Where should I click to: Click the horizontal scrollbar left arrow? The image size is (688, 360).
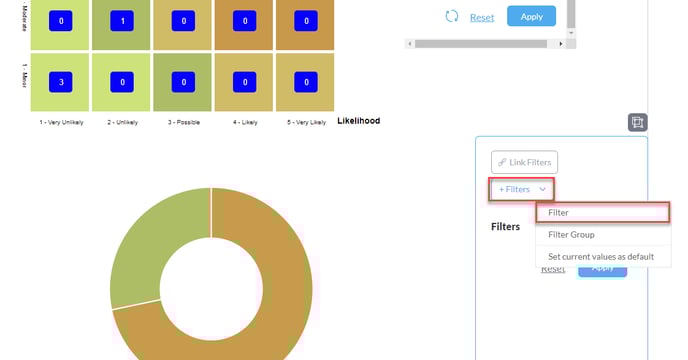tap(409, 44)
